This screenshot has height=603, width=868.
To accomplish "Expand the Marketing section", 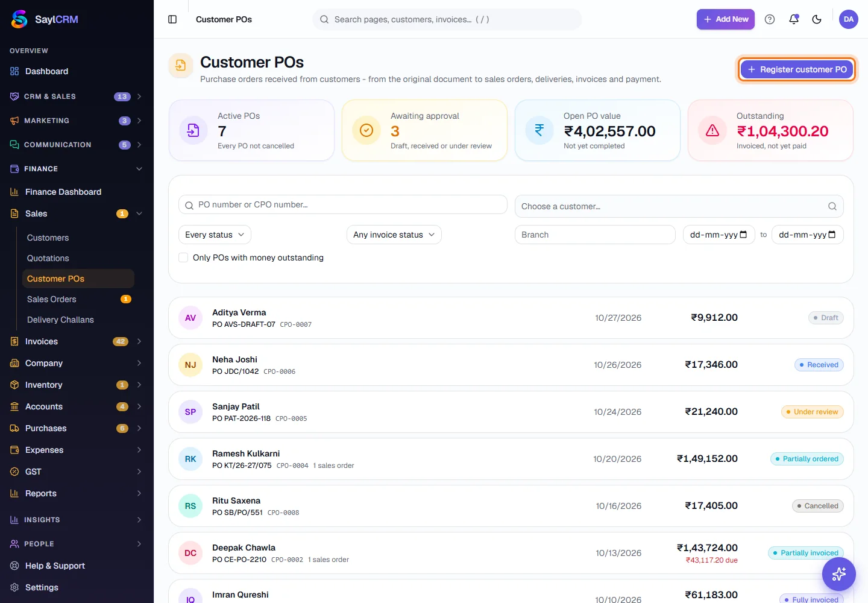I will (77, 121).
